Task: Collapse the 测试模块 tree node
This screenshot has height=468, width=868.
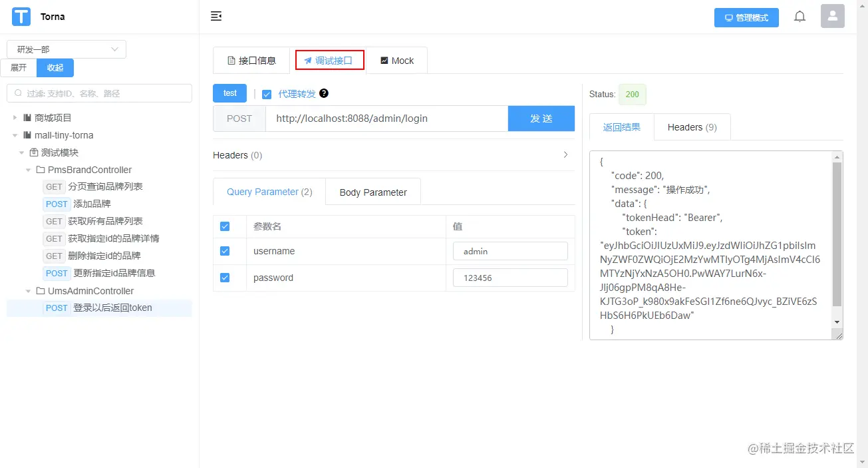Action: click(22, 152)
